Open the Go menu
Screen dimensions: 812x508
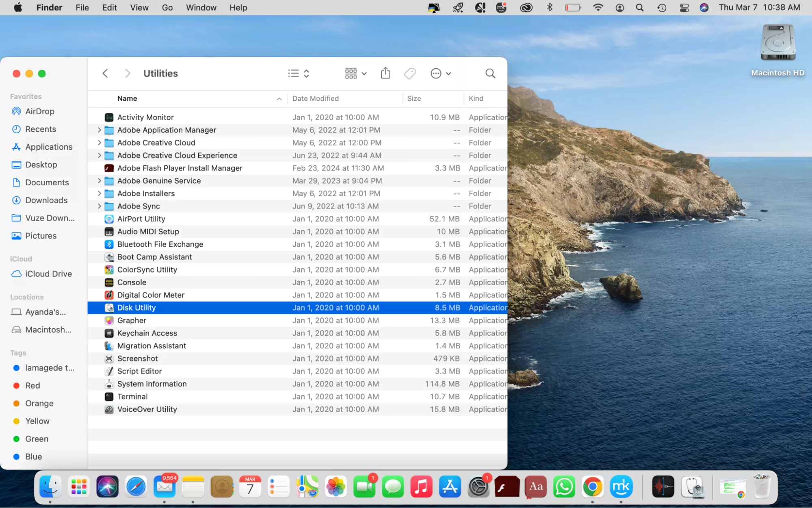pos(167,7)
